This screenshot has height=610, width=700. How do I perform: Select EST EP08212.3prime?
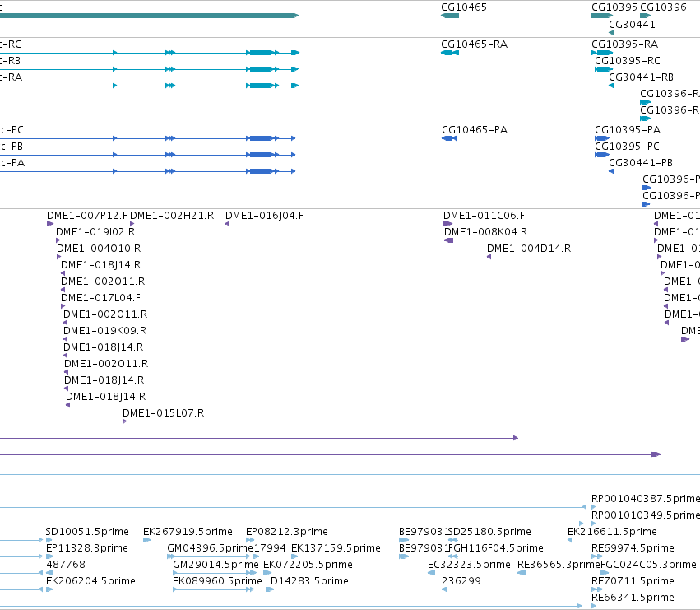(287, 532)
